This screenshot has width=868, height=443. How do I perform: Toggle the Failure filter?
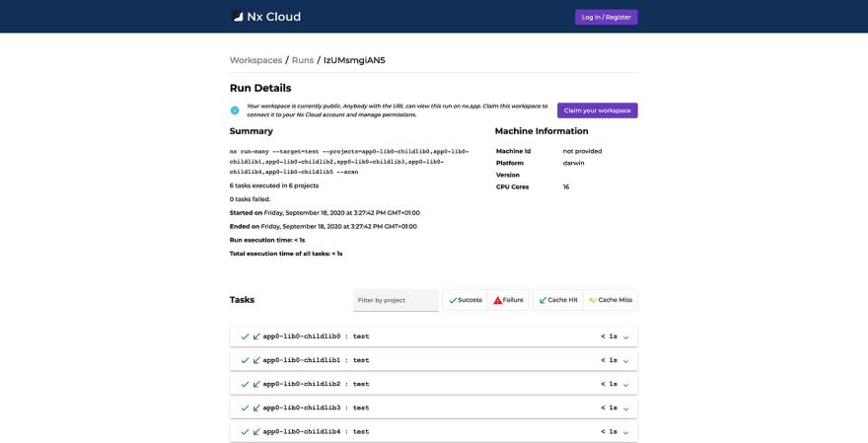[x=508, y=300]
